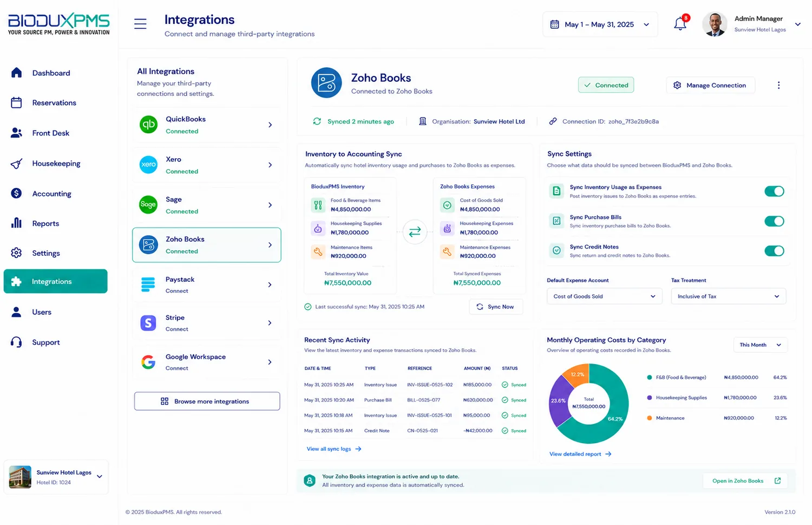Click the swap arrows icon between inventory and expenses
Viewport: 812px width, 525px height.
click(x=415, y=232)
